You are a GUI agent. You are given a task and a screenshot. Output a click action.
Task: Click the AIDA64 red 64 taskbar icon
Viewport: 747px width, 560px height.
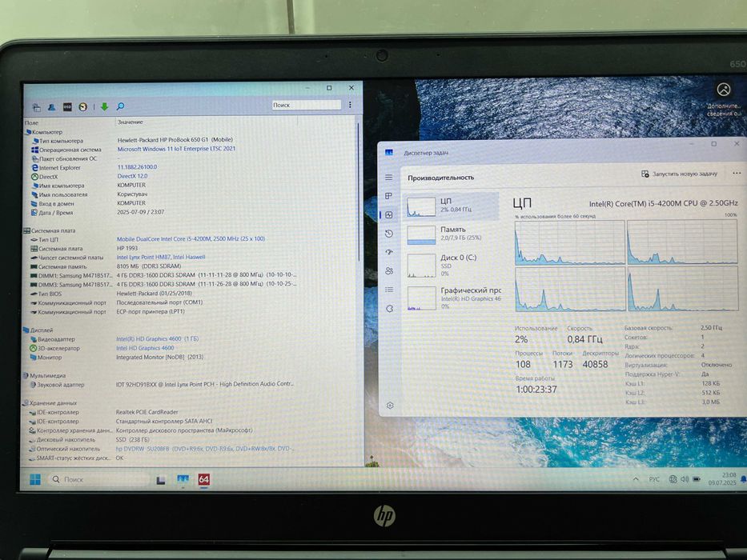point(204,479)
